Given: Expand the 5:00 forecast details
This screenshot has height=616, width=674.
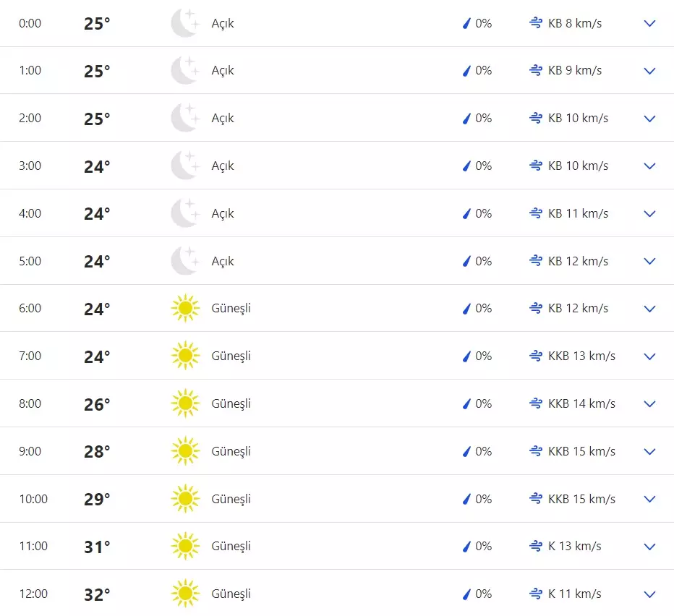Looking at the screenshot, I should (649, 261).
